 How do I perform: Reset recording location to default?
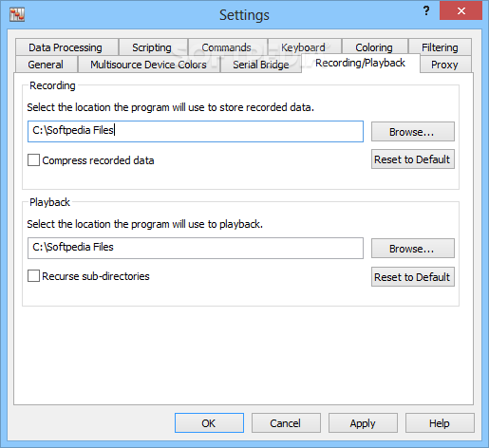point(413,159)
